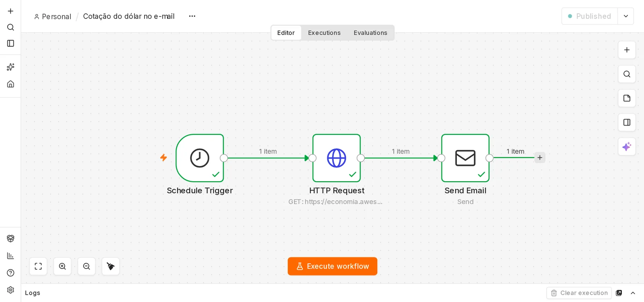644x302 pixels.
Task: Open the AI assistant sparkle button
Action: (x=627, y=147)
